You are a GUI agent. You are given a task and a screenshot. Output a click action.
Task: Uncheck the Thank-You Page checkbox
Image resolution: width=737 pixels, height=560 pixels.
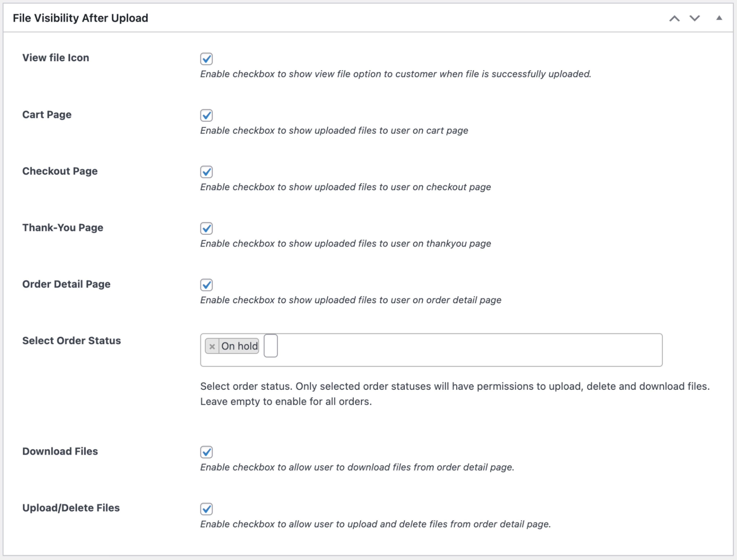206,229
